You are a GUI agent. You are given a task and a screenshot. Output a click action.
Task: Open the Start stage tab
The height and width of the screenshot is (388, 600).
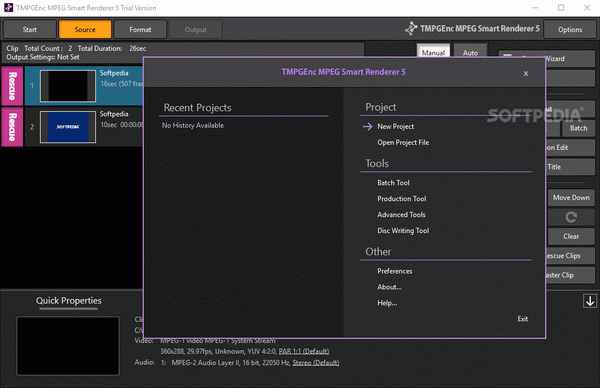click(x=29, y=29)
